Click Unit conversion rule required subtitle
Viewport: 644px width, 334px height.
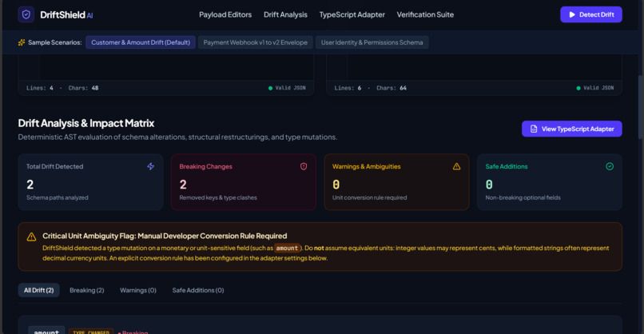click(370, 197)
